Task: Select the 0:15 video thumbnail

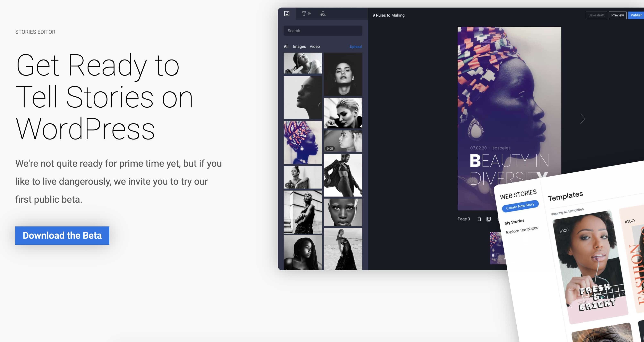Action: 303,177
